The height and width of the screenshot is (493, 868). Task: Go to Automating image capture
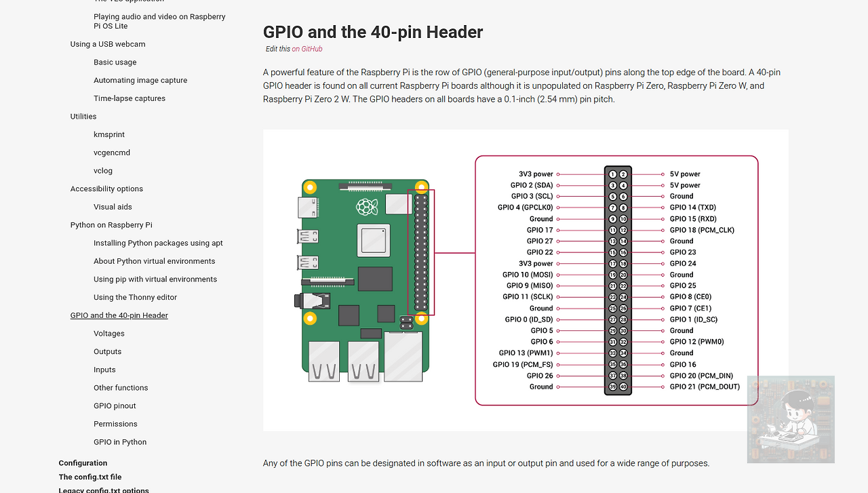point(140,80)
